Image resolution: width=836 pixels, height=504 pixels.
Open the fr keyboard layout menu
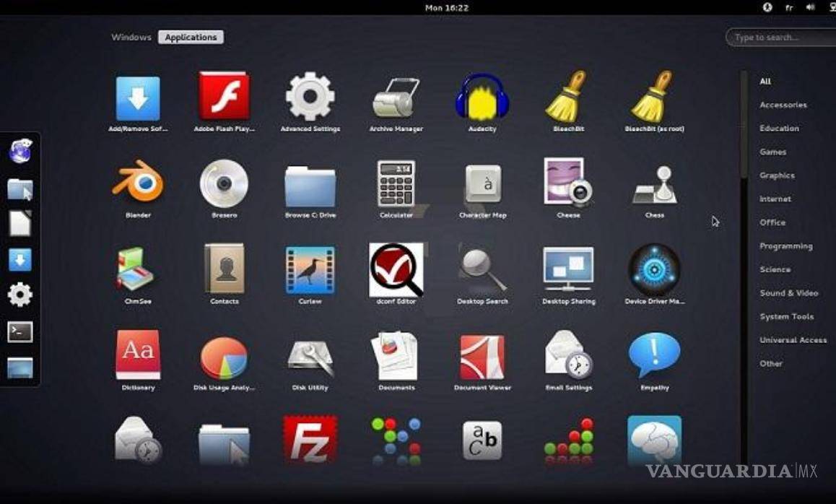click(x=789, y=7)
